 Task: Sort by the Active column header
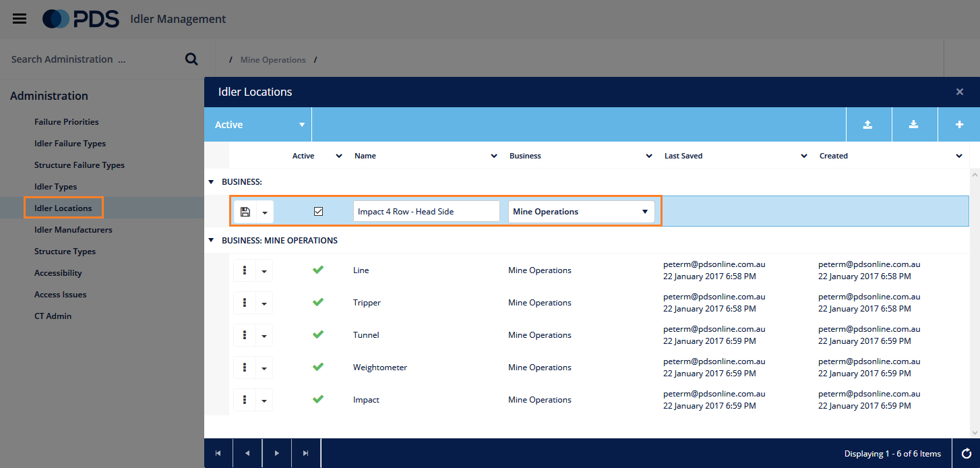tap(303, 156)
